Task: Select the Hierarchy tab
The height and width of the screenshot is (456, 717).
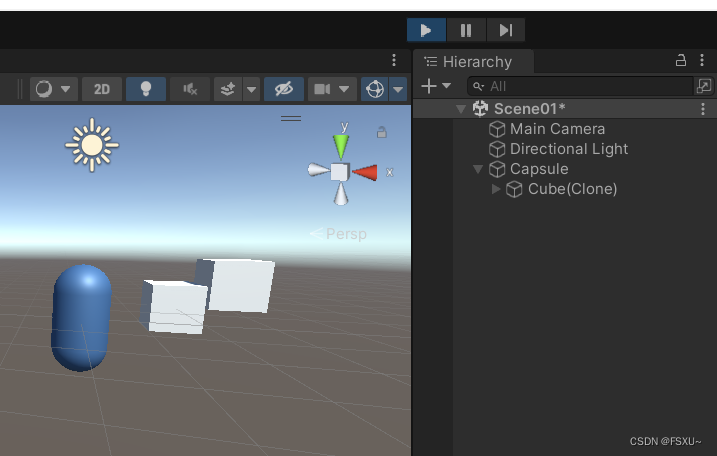Action: (473, 62)
